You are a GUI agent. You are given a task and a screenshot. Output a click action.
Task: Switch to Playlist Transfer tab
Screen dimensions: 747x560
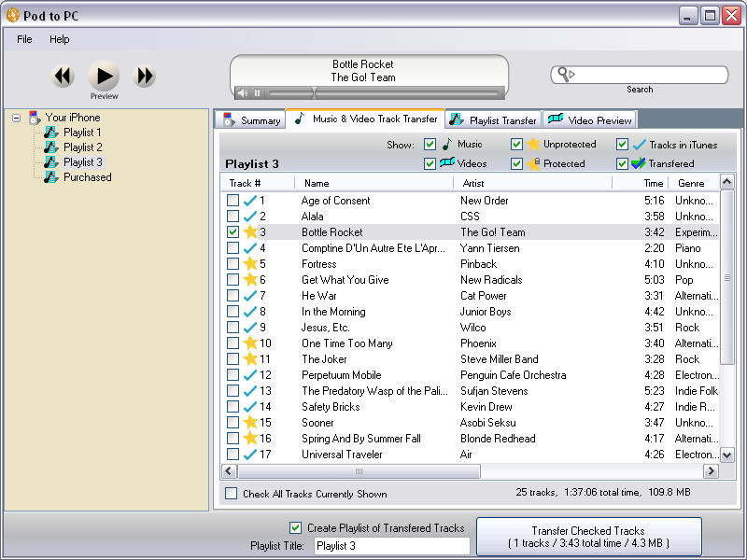pos(493,120)
